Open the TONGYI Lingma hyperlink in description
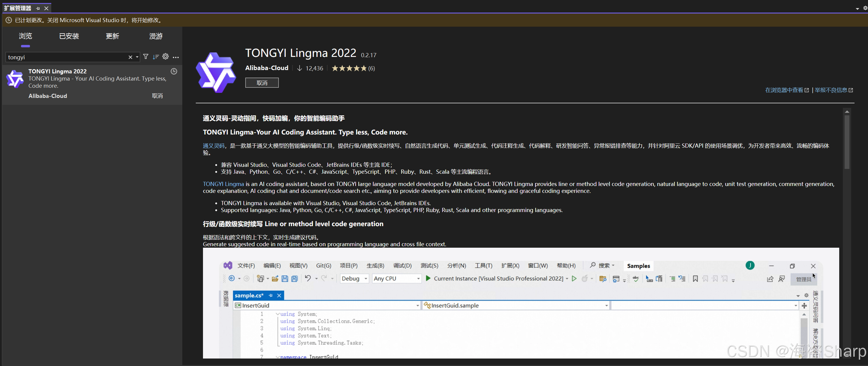This screenshot has height=366, width=868. 223,184
